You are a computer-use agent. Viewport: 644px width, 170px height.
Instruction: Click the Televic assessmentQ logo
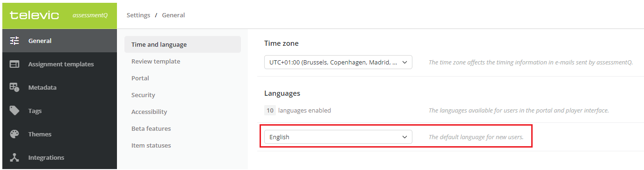tap(59, 15)
